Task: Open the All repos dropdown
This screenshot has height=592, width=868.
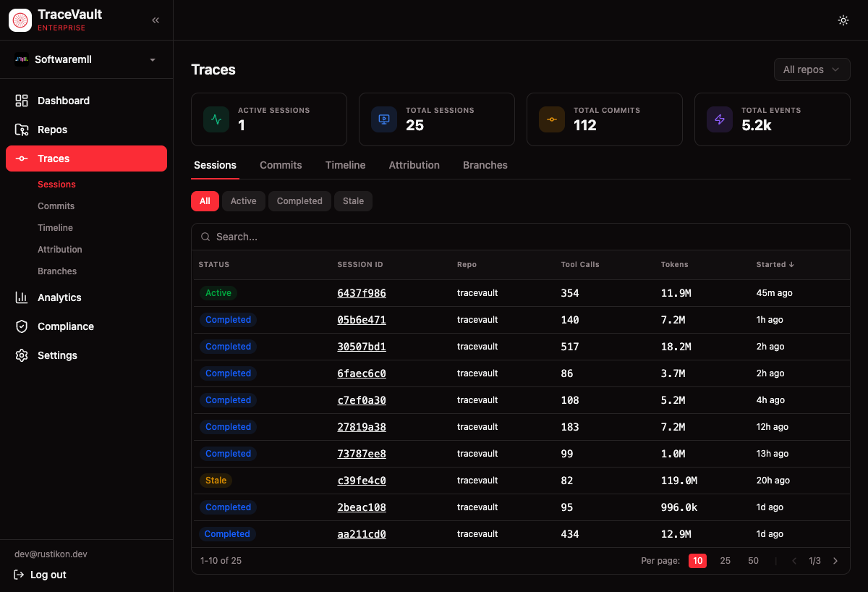Action: [x=811, y=69]
